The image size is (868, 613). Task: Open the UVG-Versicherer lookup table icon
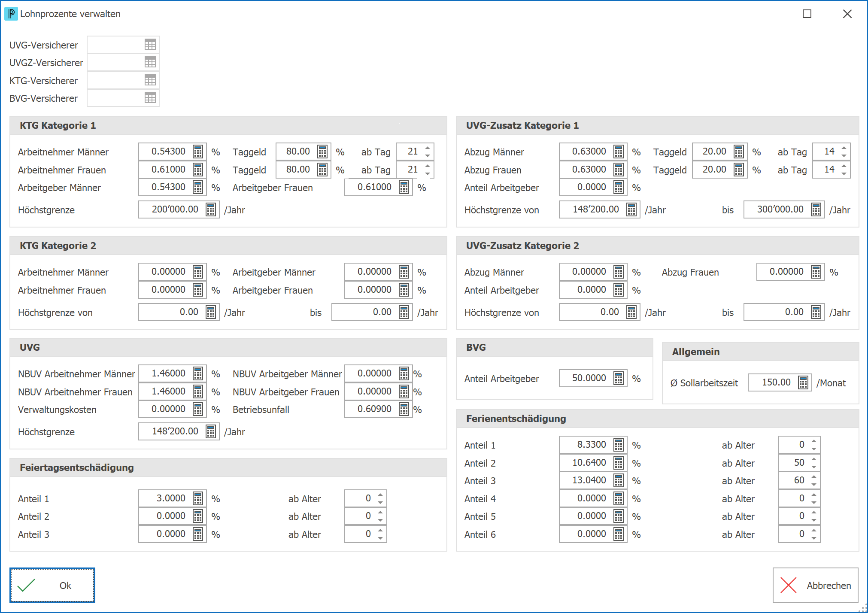(150, 45)
